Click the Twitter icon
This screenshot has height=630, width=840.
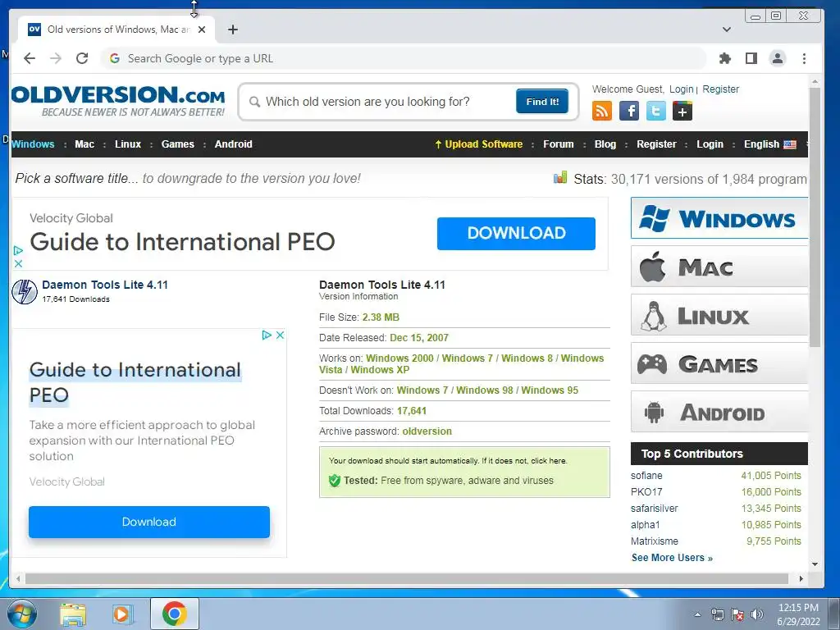point(655,111)
